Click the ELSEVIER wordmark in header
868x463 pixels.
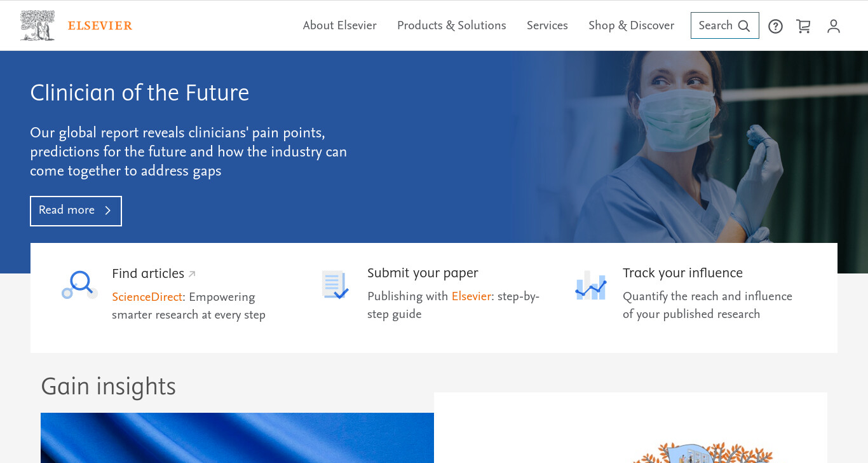click(100, 26)
